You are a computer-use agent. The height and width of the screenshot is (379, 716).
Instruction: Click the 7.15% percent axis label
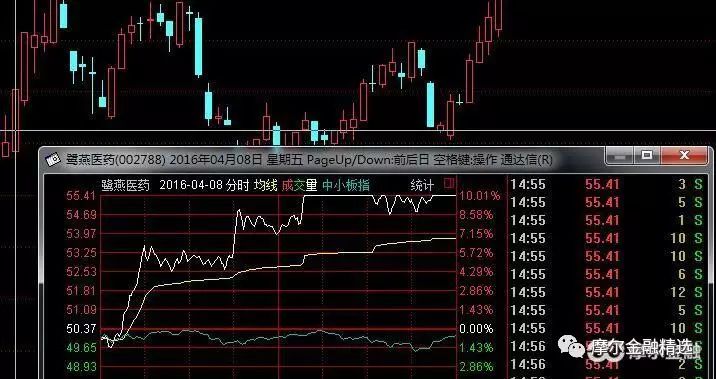(476, 234)
